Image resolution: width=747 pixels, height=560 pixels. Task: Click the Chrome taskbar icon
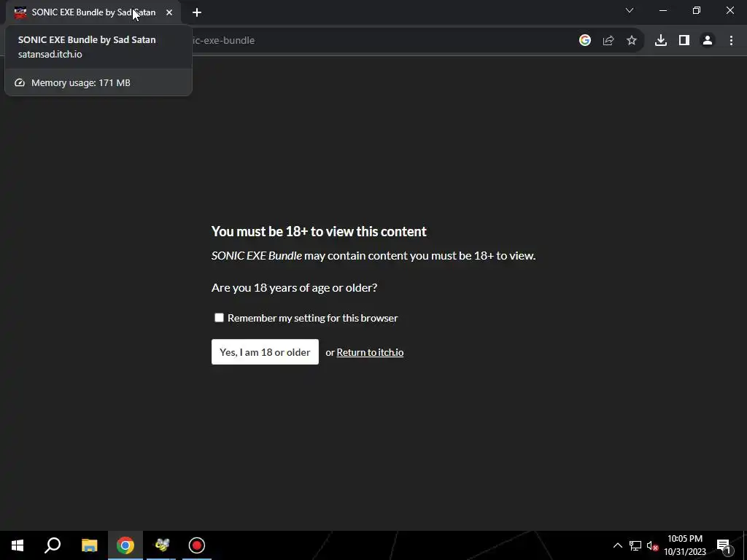pos(125,545)
